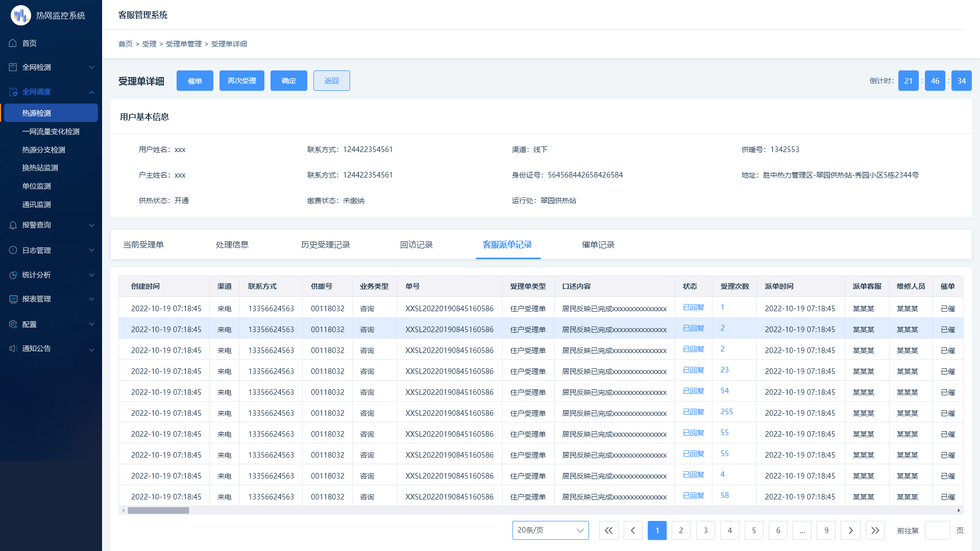The width and height of the screenshot is (980, 551).
Task: Select 热源检测 in the sidebar
Action: [51, 113]
